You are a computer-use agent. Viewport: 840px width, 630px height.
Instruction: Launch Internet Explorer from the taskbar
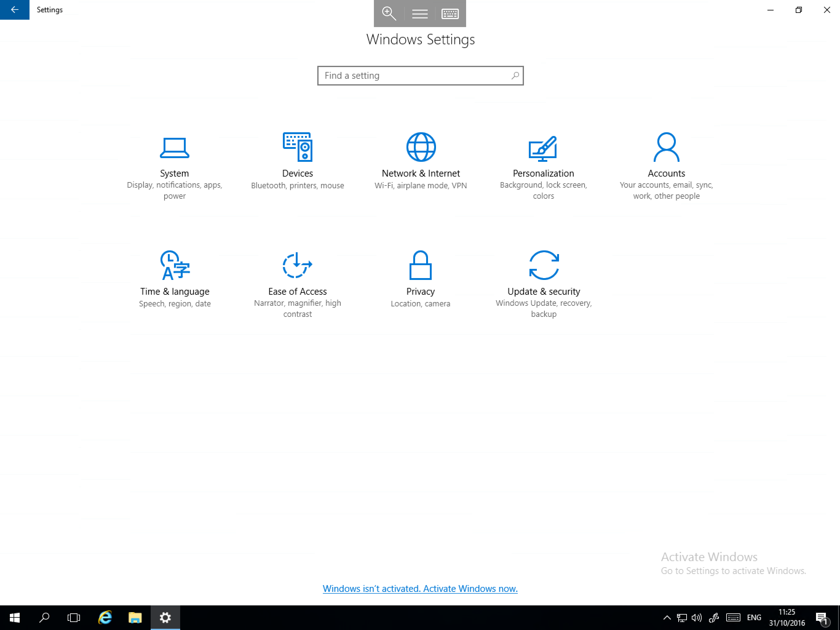[x=105, y=617]
